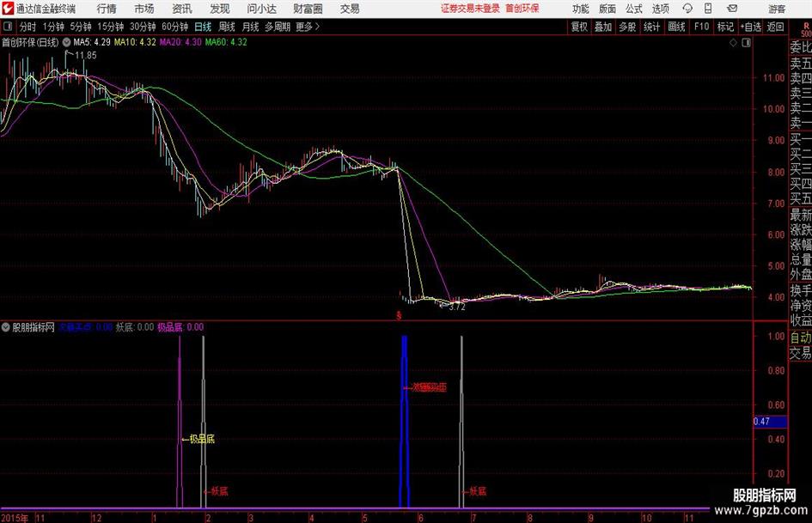The image size is (812, 523).
Task: Open the customer service headset icon
Action: pos(687,9)
